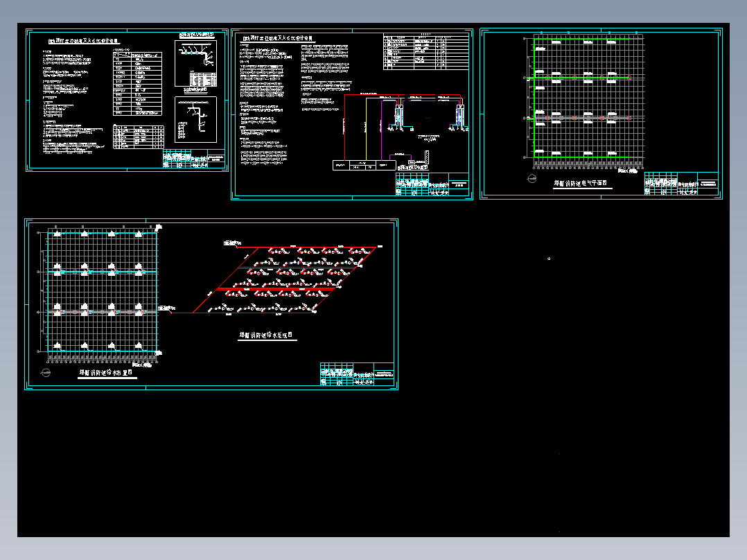This screenshot has width=747, height=560.
Task: Pick the lower green horizontal branch in the electrical plan
Action: (x=579, y=118)
